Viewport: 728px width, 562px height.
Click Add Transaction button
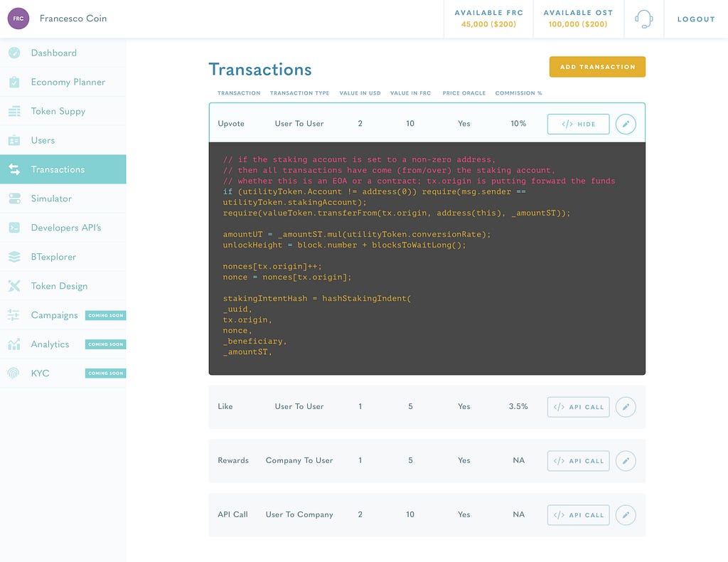click(597, 67)
